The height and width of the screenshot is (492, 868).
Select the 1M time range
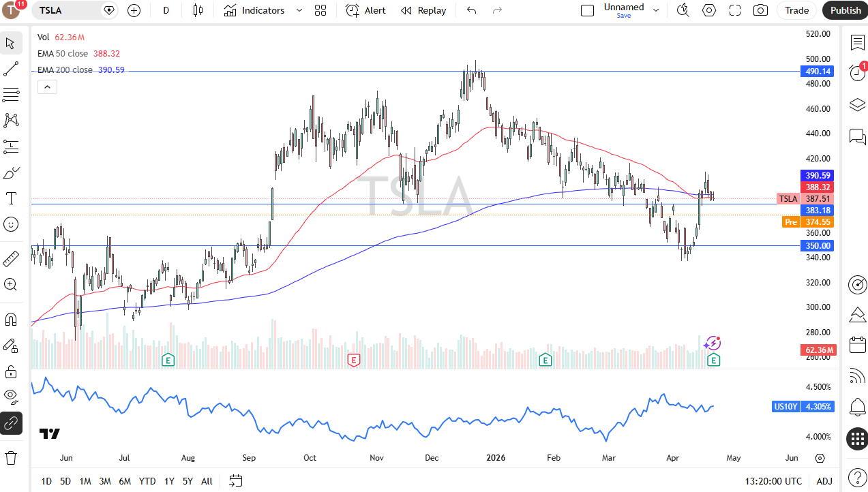point(85,481)
